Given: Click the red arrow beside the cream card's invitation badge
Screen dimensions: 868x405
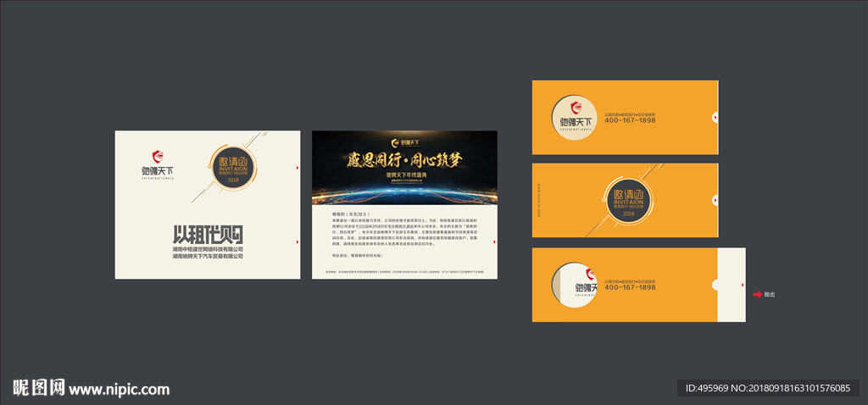Looking at the screenshot, I should [298, 167].
